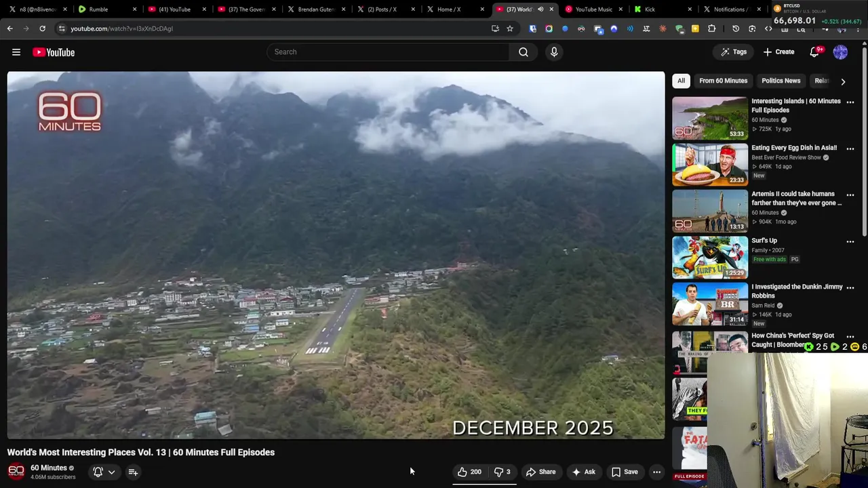Screen dimensions: 868x488
Task: Bookmark this page with star icon
Action: click(510, 28)
